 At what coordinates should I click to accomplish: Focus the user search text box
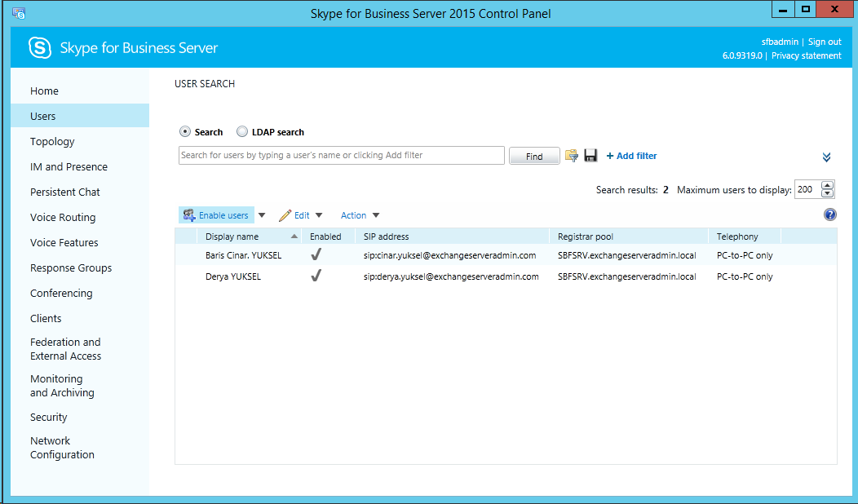click(x=342, y=155)
